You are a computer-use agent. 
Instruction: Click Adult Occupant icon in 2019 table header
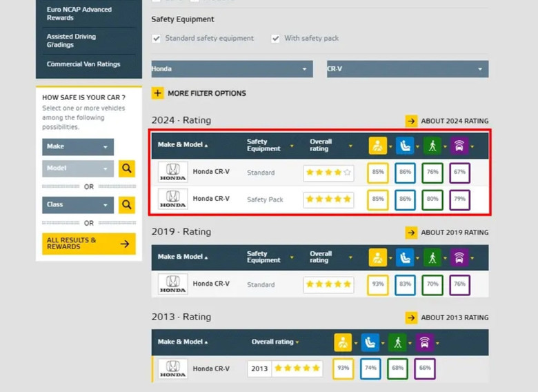378,257
